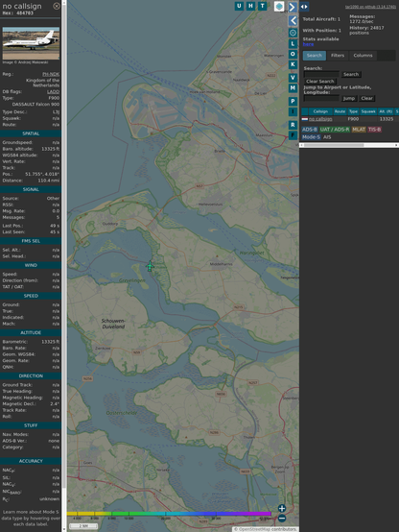The width and height of the screenshot is (399, 532).
Task: Click the P map option button
Action: (x=293, y=102)
